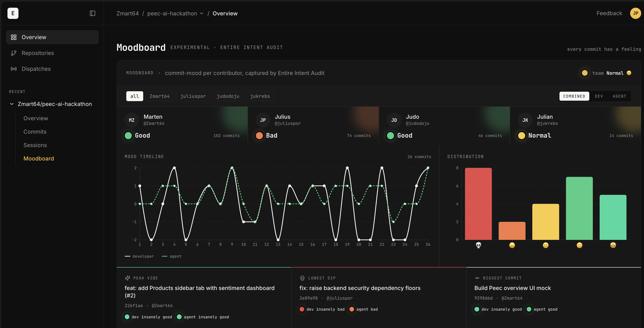
Task: Switch mood view to DEV
Action: coord(599,96)
